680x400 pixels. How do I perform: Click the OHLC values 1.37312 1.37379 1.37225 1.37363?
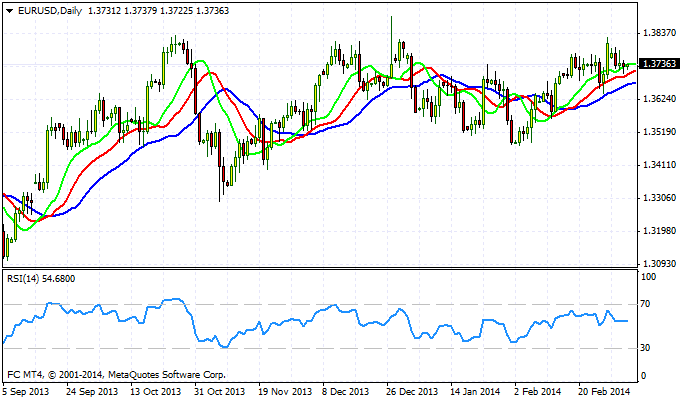click(x=158, y=11)
